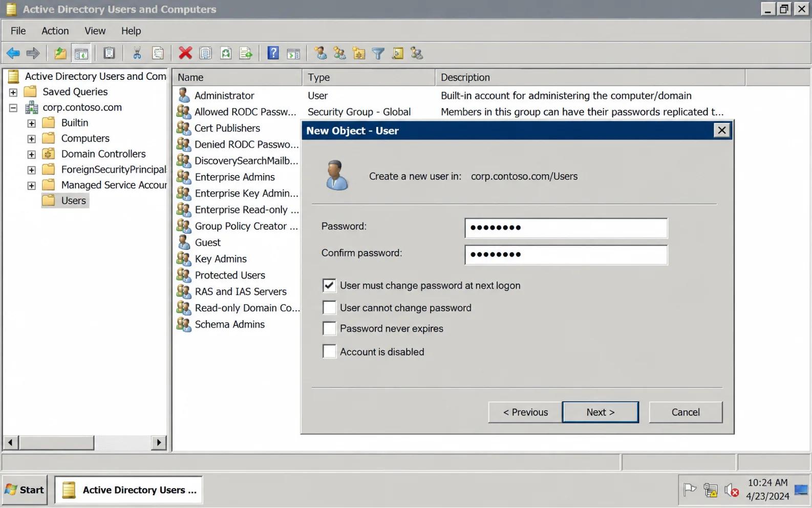Screen dimensions: 812x508
Task: Click the < Previous button
Action: [525, 412]
